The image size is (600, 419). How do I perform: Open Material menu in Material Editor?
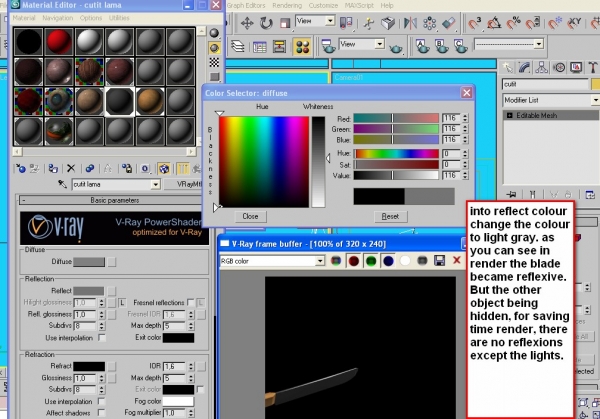(x=24, y=18)
